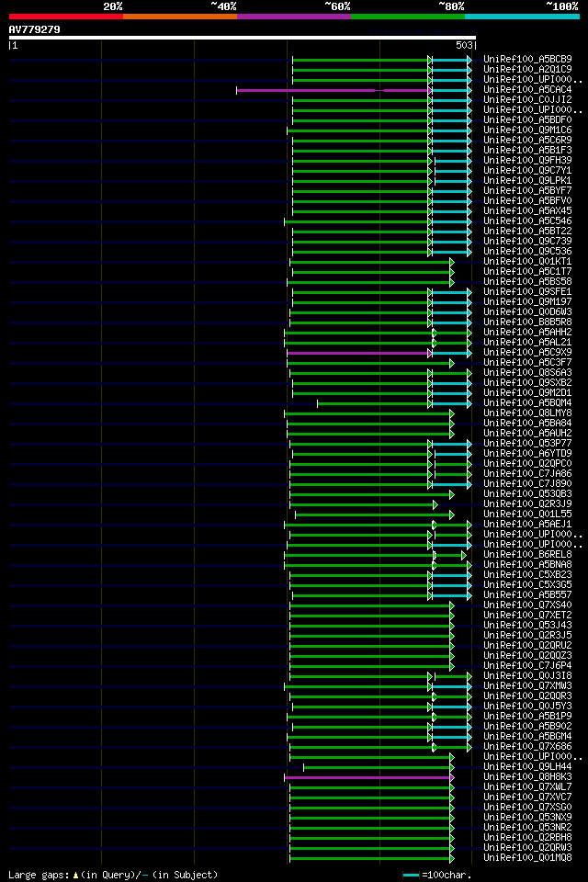Click the UniRef100_Q8LMY8 label

click(x=527, y=413)
